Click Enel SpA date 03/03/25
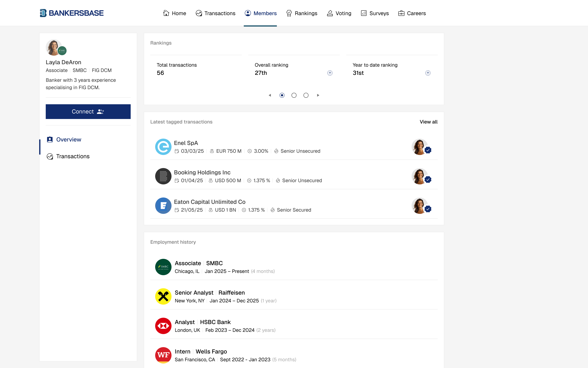The image size is (588, 368). (x=192, y=151)
